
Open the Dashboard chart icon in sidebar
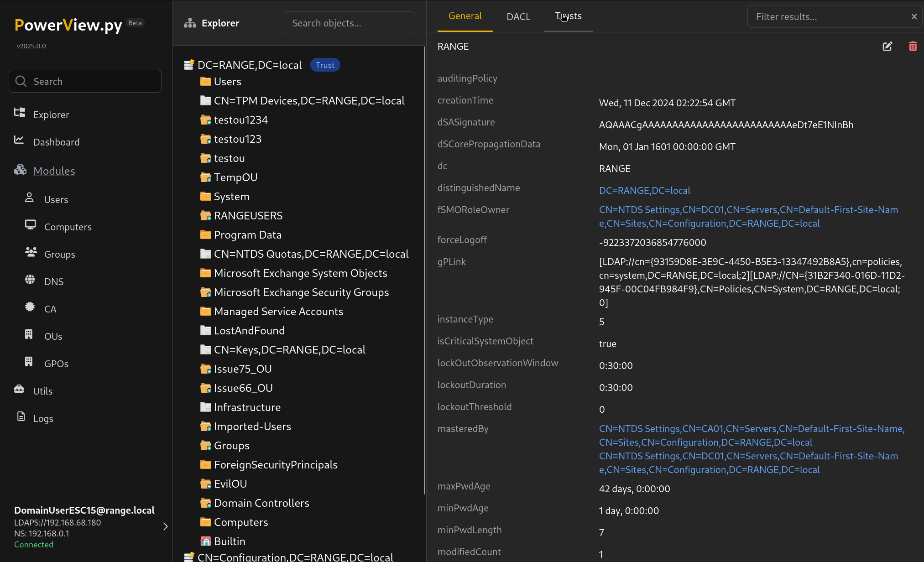point(19,140)
